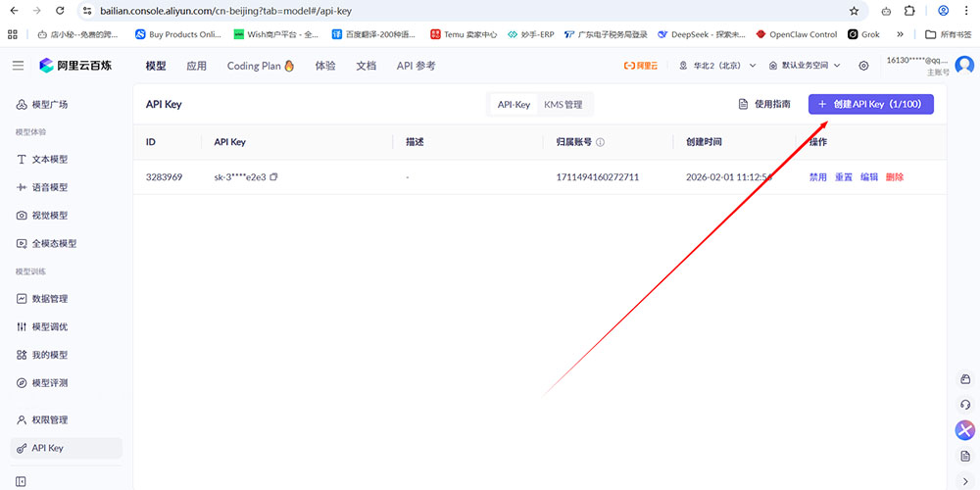Click the ID cell 3283969
Screen dimensions: 980x490
click(x=164, y=176)
